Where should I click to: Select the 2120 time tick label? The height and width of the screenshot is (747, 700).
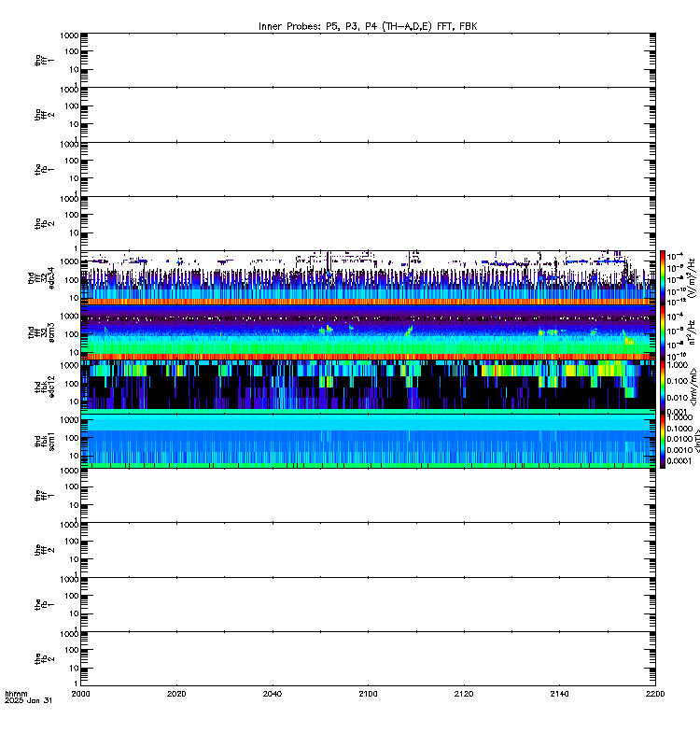pyautogui.click(x=464, y=694)
